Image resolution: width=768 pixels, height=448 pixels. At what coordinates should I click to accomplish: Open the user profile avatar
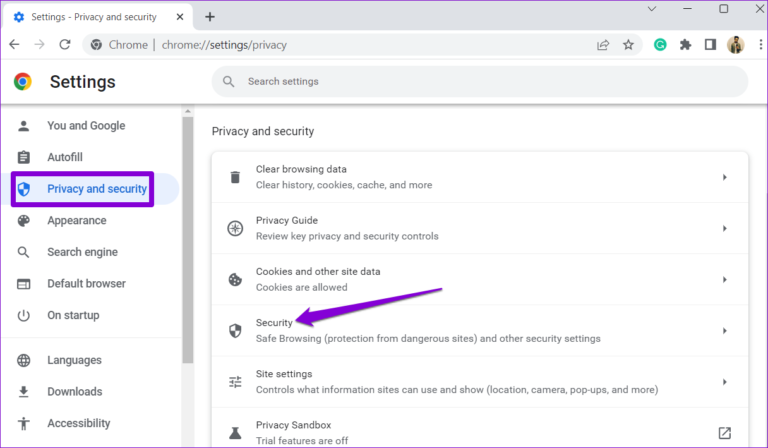pyautogui.click(x=736, y=45)
